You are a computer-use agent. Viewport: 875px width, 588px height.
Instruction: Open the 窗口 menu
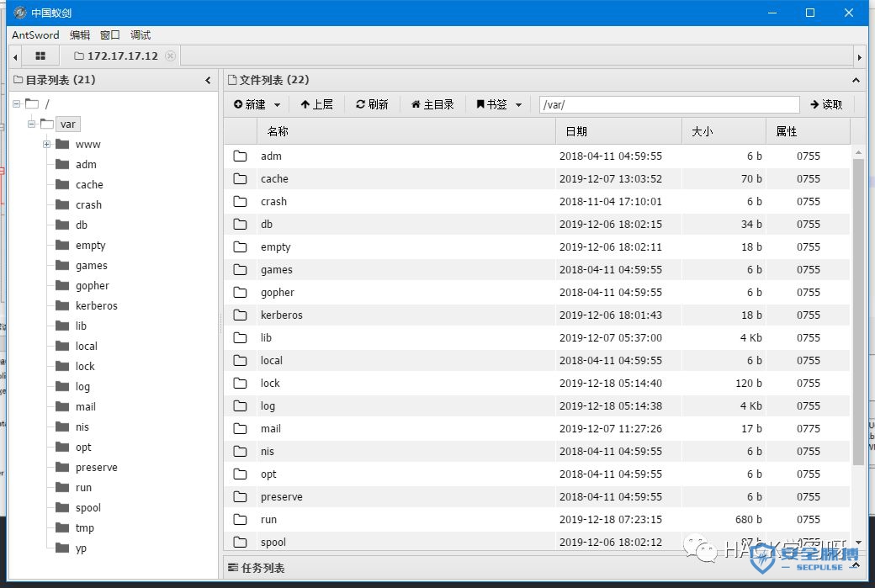click(x=110, y=35)
